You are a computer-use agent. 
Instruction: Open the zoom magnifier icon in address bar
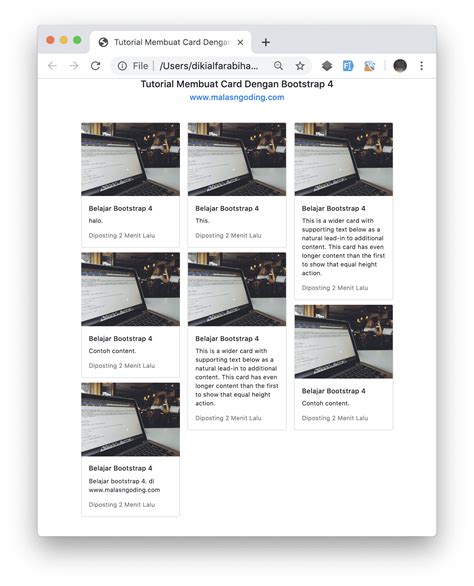(x=278, y=66)
